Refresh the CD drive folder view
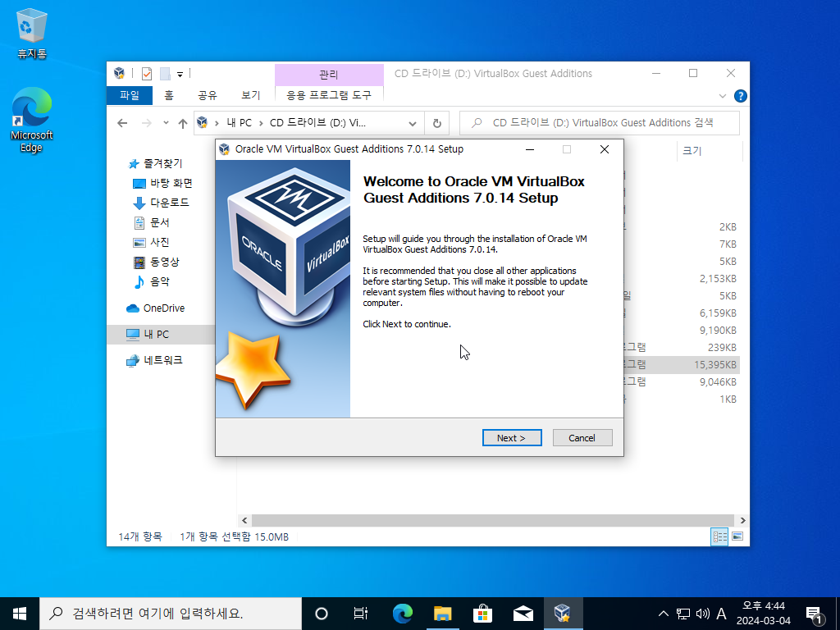This screenshot has height=630, width=840. click(x=437, y=123)
